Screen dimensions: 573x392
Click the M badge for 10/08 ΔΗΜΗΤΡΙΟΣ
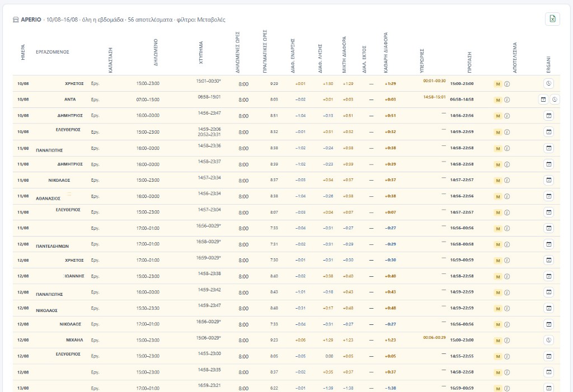pyautogui.click(x=497, y=116)
